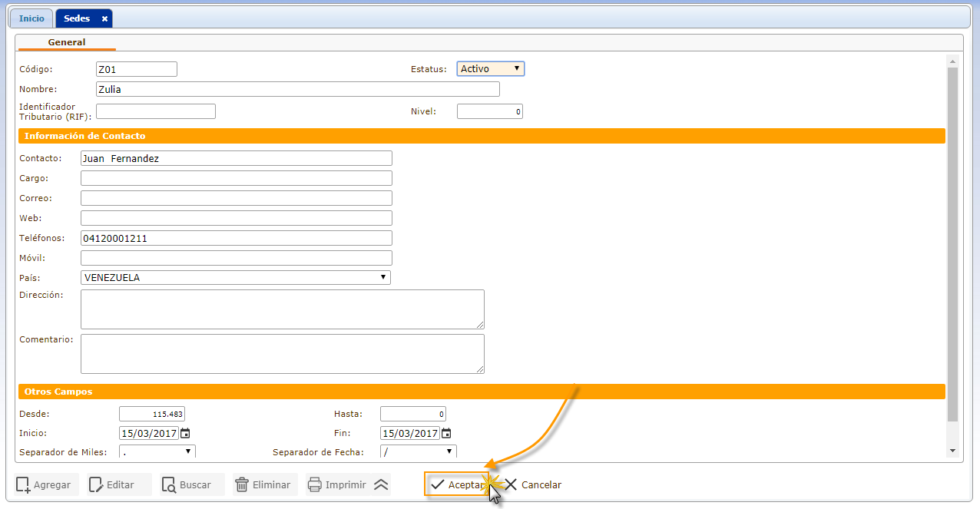Open the País dropdown showing VENEZUELA

(236, 277)
